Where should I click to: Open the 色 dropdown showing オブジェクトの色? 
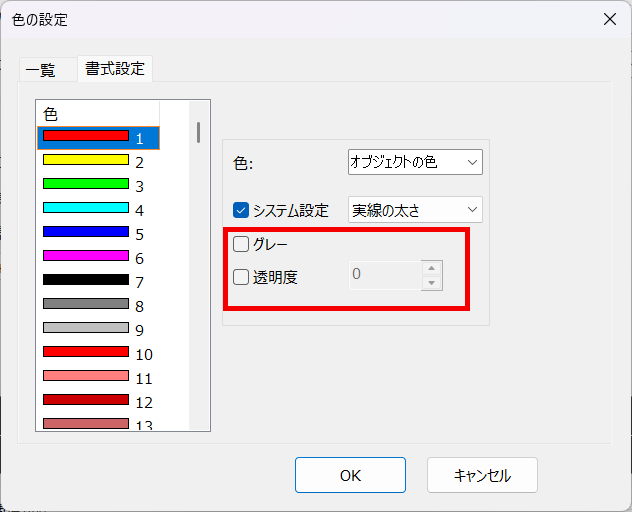(415, 162)
